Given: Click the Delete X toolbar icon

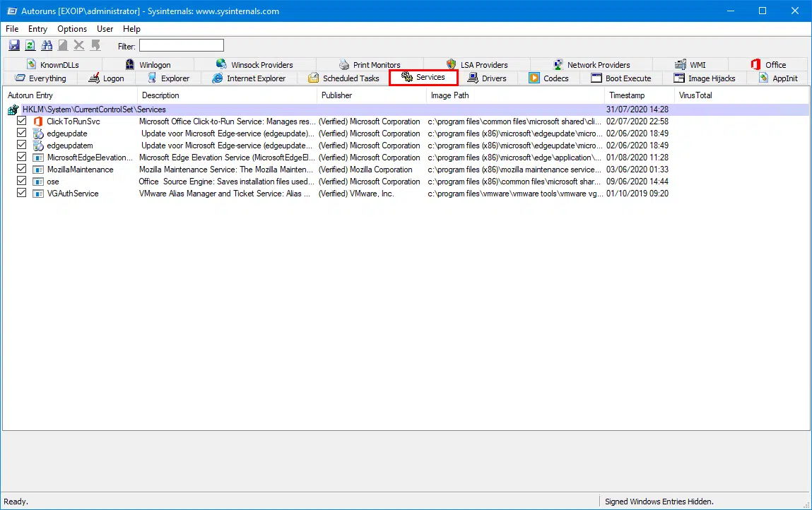Looking at the screenshot, I should 78,46.
